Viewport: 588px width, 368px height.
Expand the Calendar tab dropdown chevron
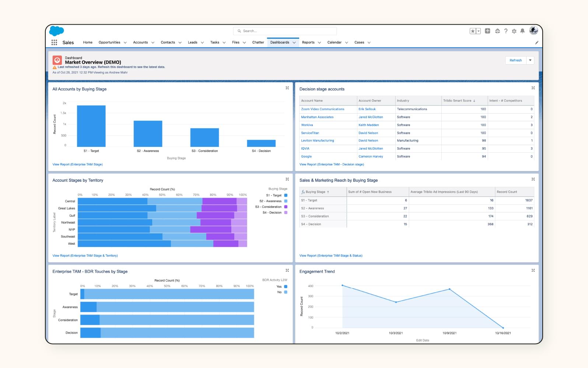coord(347,43)
